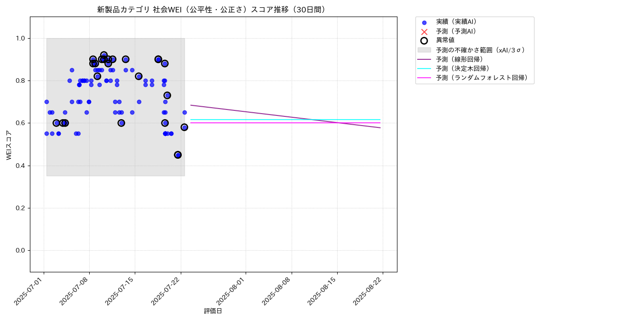Click the blue dot legend marker for 実績（実績AI）
Viewport: 644px width, 322px height.
click(x=424, y=23)
